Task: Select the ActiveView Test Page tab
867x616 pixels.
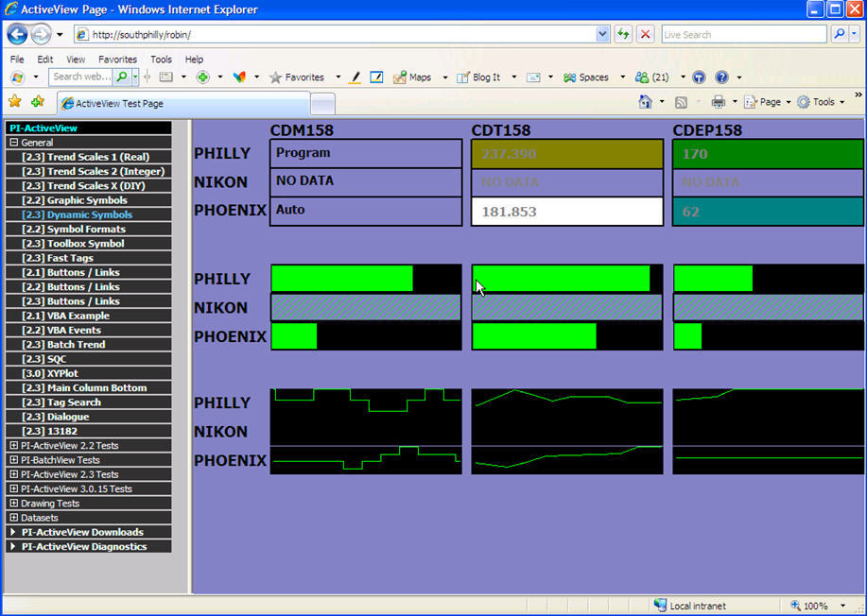Action: (x=183, y=103)
